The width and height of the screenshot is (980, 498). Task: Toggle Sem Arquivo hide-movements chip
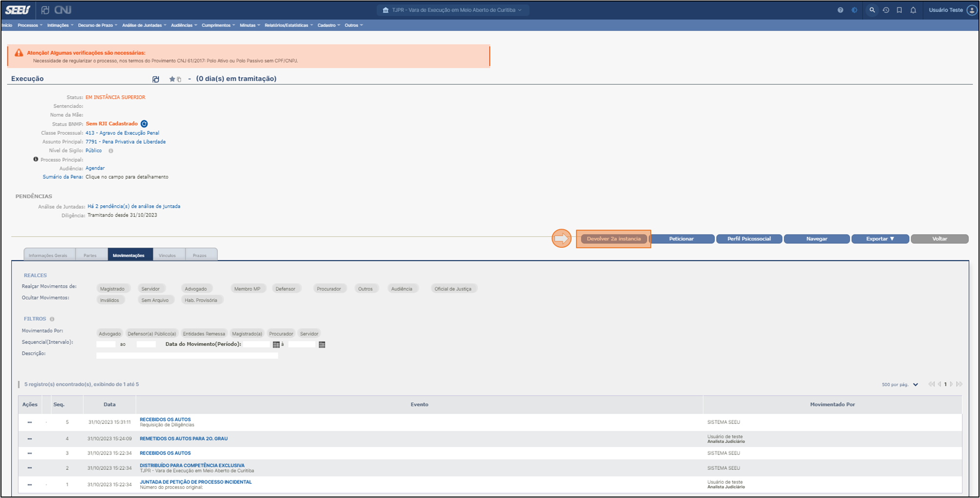pyautogui.click(x=155, y=300)
